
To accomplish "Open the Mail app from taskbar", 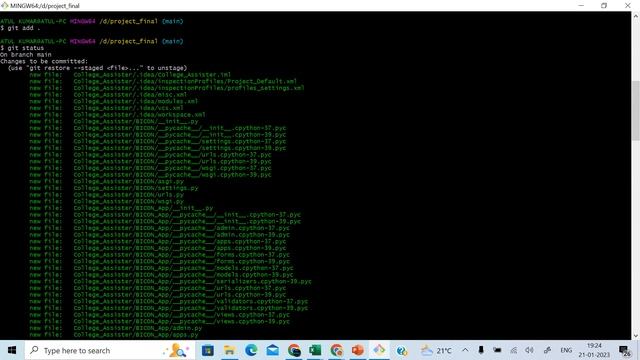I will click(x=272, y=350).
